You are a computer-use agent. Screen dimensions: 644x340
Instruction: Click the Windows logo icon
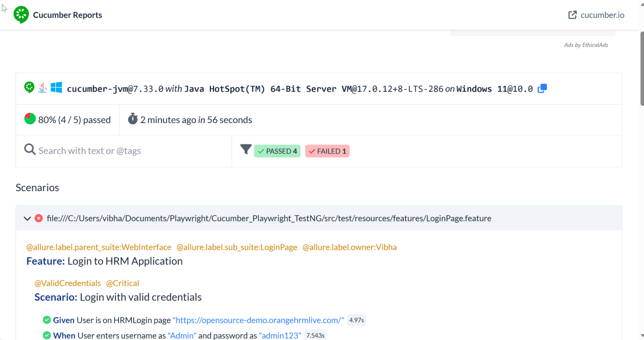56,88
